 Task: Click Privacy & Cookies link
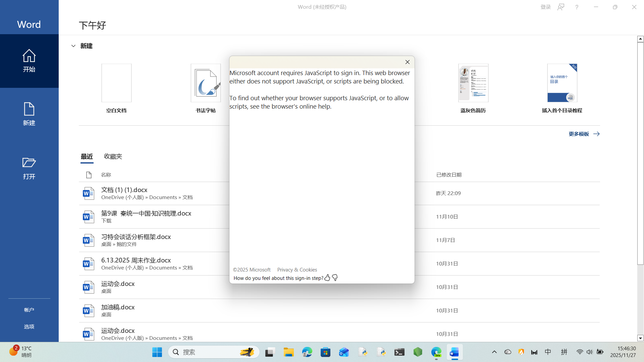click(x=297, y=269)
